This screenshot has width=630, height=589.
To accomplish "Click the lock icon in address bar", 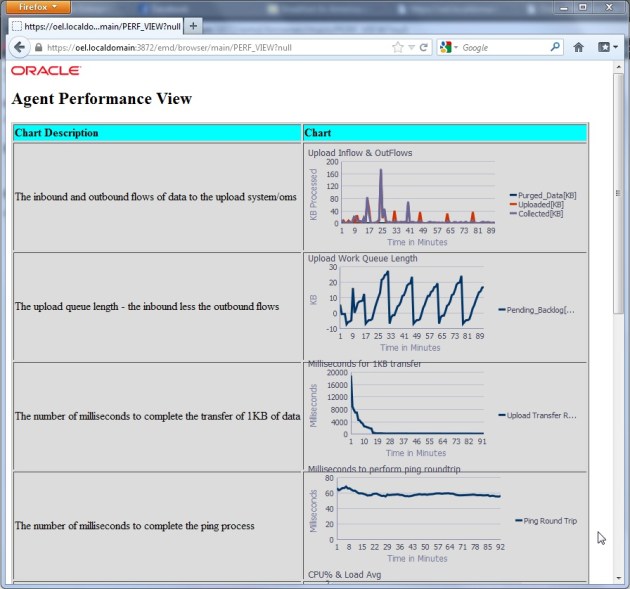I will (x=39, y=47).
